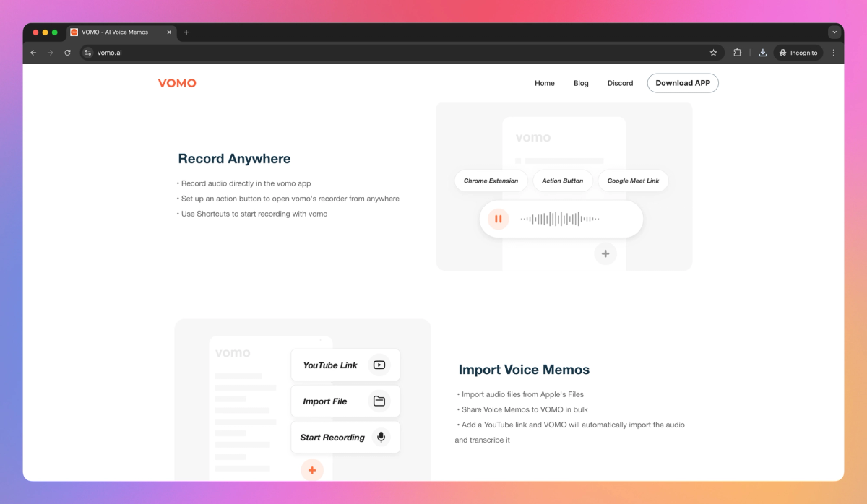Viewport: 867px width, 504px height.
Task: Open the Downloads icon in toolbar
Action: (762, 53)
